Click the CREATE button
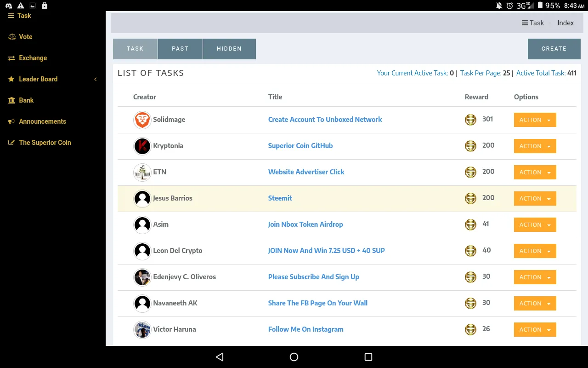 point(554,49)
